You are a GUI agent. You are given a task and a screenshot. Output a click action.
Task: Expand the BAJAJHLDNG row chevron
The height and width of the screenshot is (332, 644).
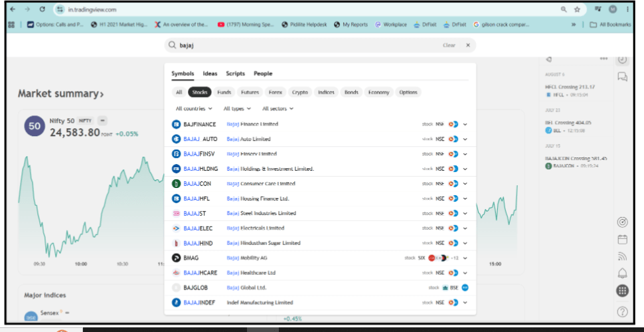click(x=465, y=169)
